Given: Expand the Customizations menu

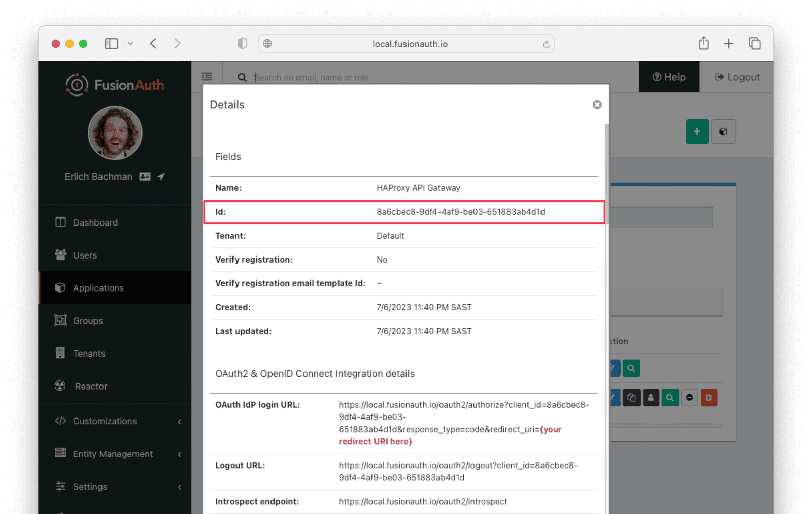Looking at the screenshot, I should [x=115, y=421].
